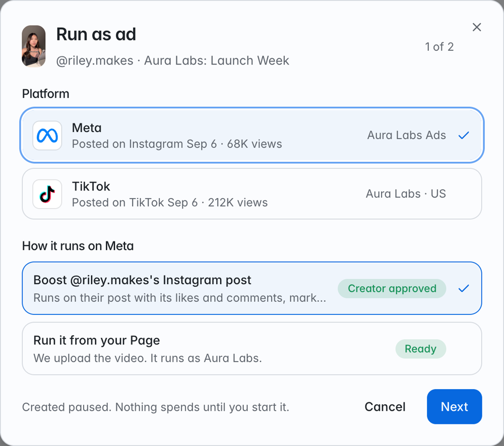Click the Creator approved badge
The width and height of the screenshot is (504, 446).
tap(392, 289)
